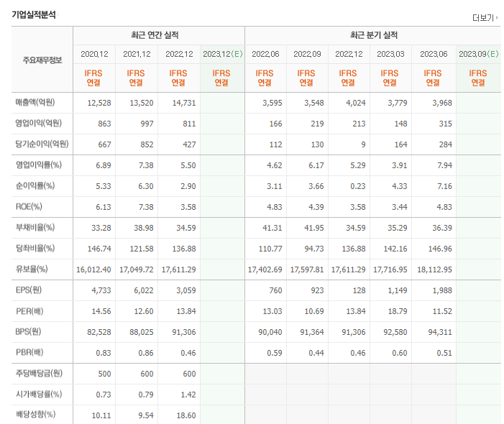Click the 863 operating profit value
This screenshot has width=504, height=424.
(104, 124)
